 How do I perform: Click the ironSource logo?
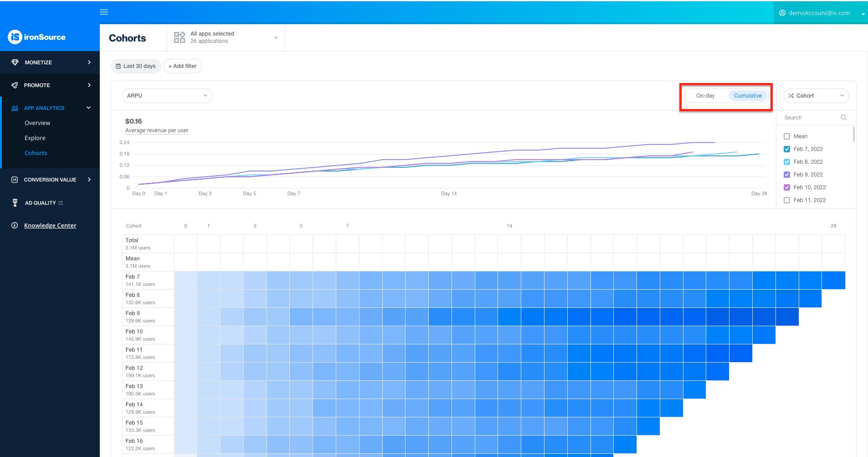[36, 37]
